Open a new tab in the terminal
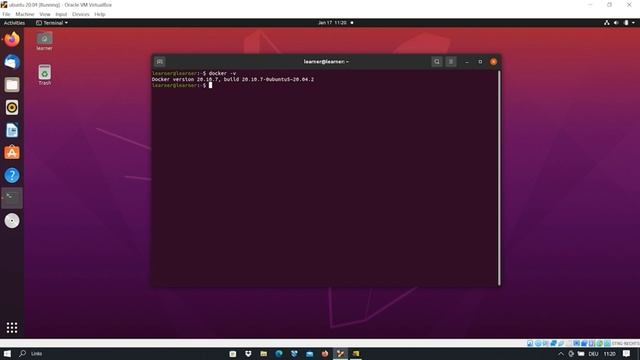Image resolution: width=640 pixels, height=360 pixels. click(160, 62)
